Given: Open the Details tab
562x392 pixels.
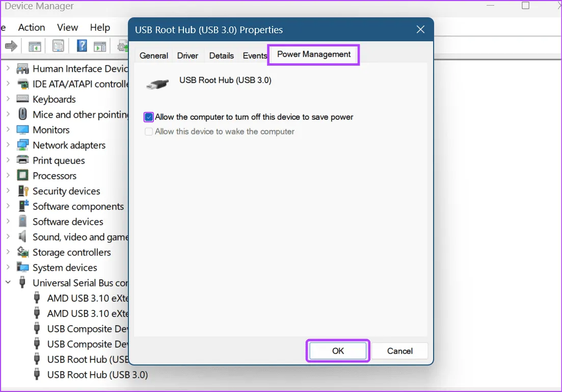Looking at the screenshot, I should pos(221,56).
